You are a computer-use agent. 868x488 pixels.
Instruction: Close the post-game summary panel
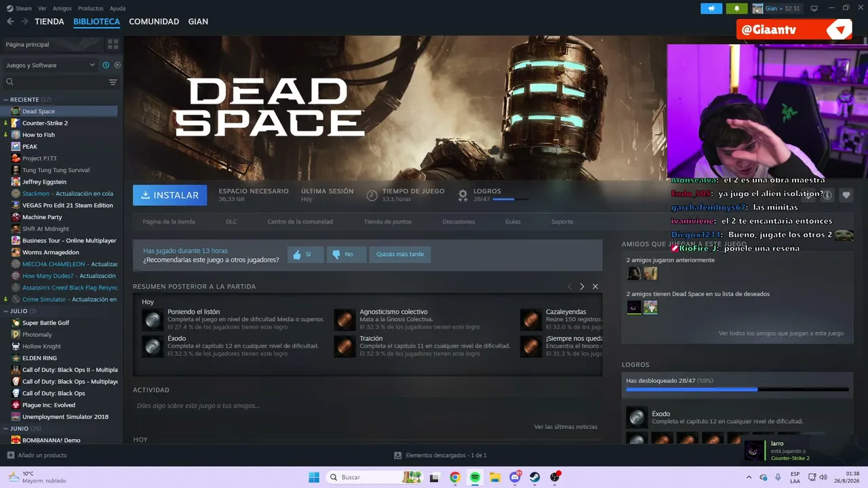[595, 287]
